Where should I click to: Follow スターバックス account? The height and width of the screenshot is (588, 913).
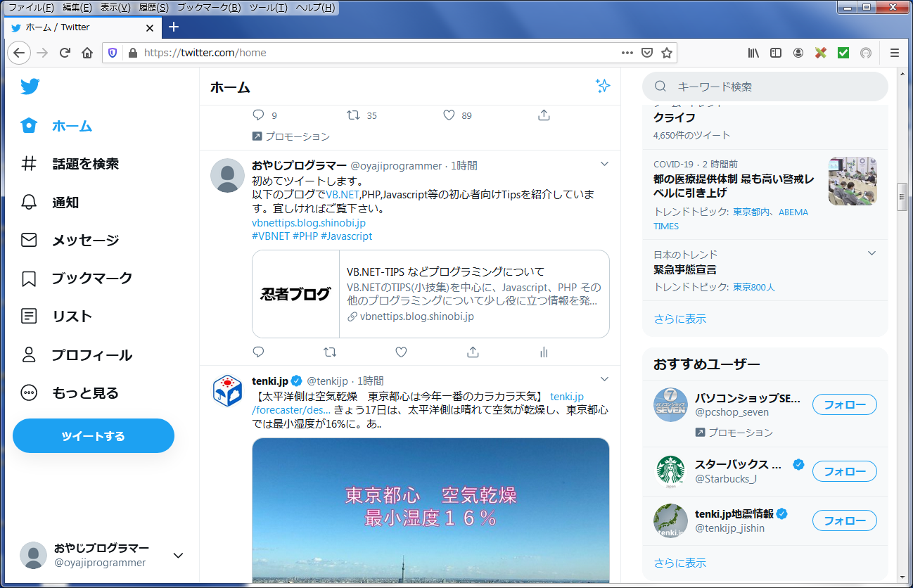click(x=845, y=471)
